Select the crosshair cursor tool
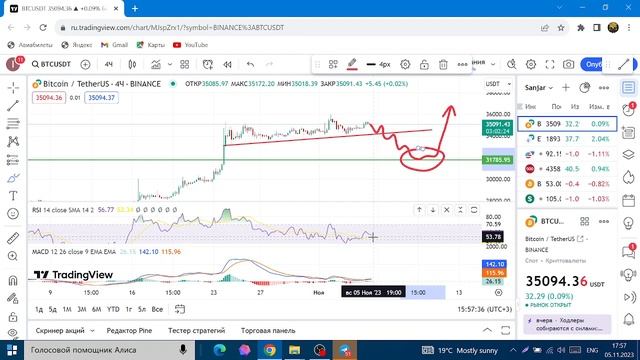 [13, 88]
